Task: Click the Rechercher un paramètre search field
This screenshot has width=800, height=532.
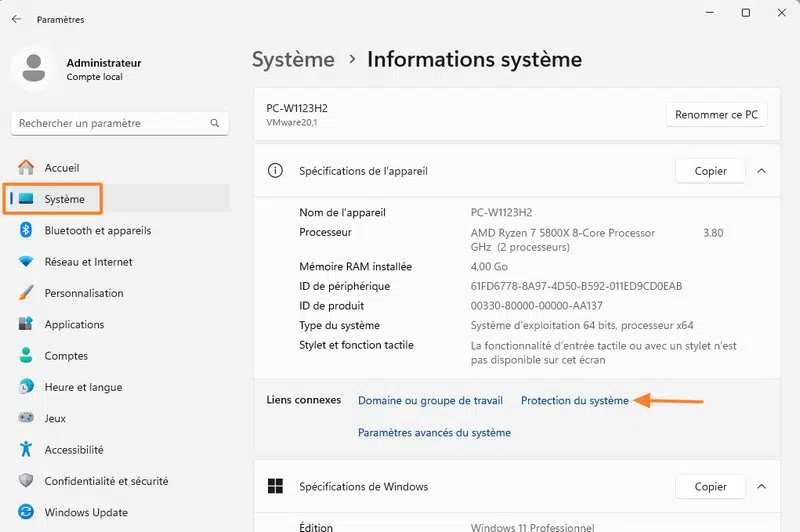Action: pyautogui.click(x=112, y=123)
